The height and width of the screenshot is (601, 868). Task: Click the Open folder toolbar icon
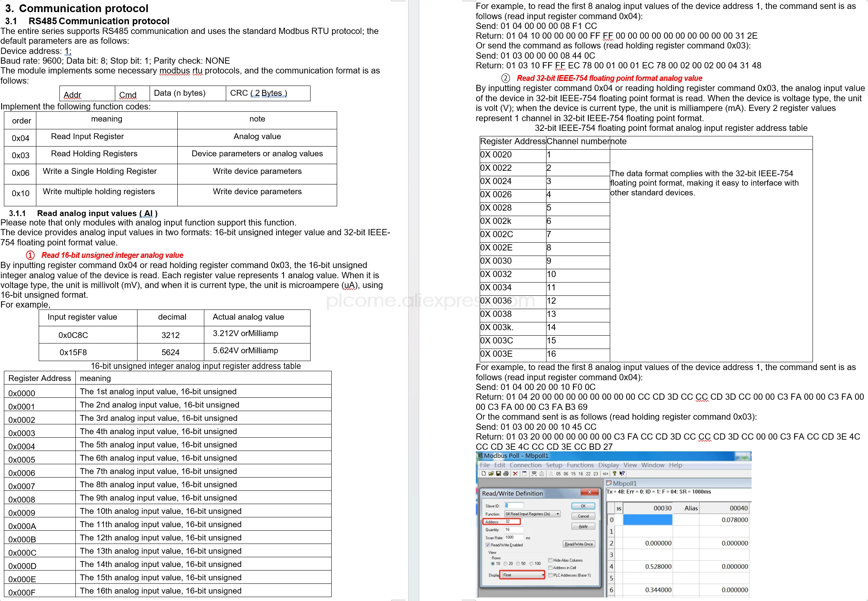(491, 474)
